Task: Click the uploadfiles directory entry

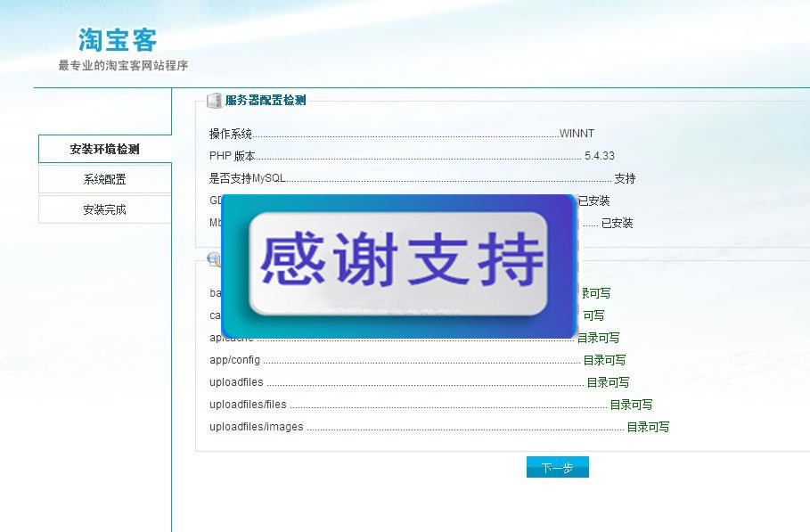Action: pyautogui.click(x=236, y=382)
